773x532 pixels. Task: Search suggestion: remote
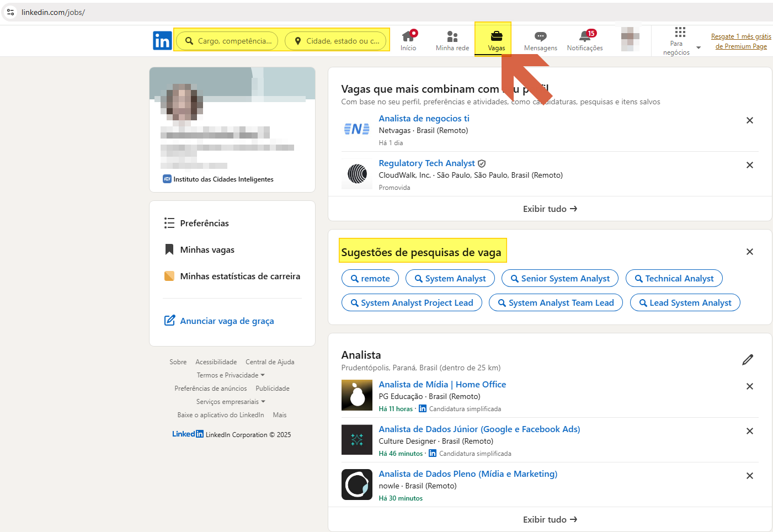[x=370, y=279]
